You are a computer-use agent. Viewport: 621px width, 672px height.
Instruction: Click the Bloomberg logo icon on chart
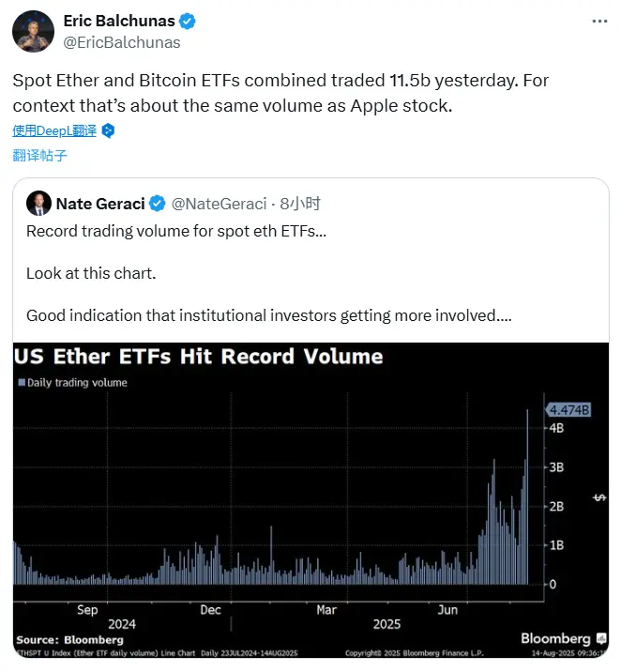(x=601, y=638)
